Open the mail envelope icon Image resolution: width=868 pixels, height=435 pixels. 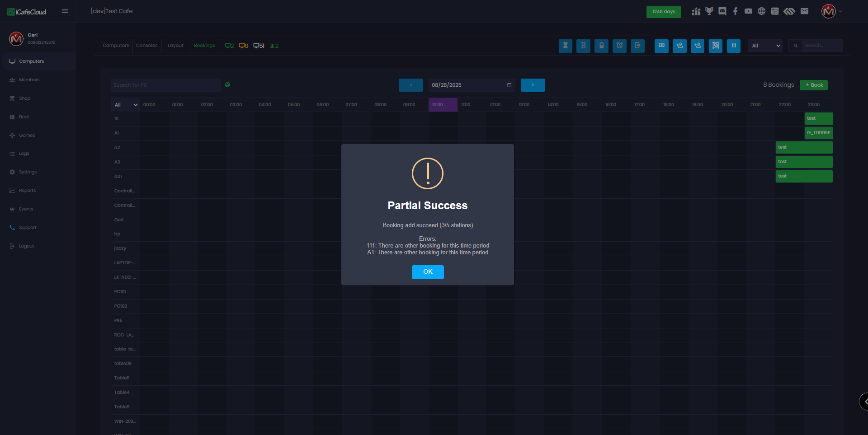coord(804,11)
